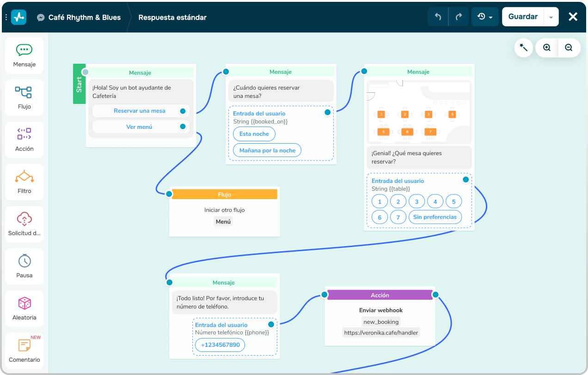Open the version history dropdown
Viewport: 588px width, 375px height.
click(x=485, y=17)
